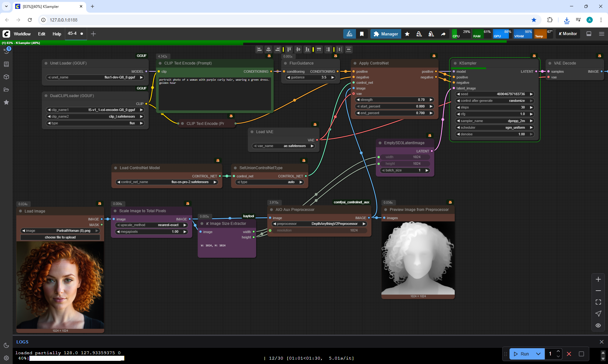This screenshot has width=608, height=364.
Task: Click choose file to upload button
Action: 60,237
